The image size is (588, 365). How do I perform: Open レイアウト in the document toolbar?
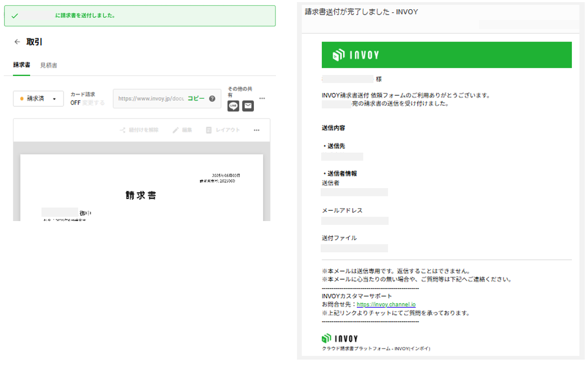tap(223, 130)
